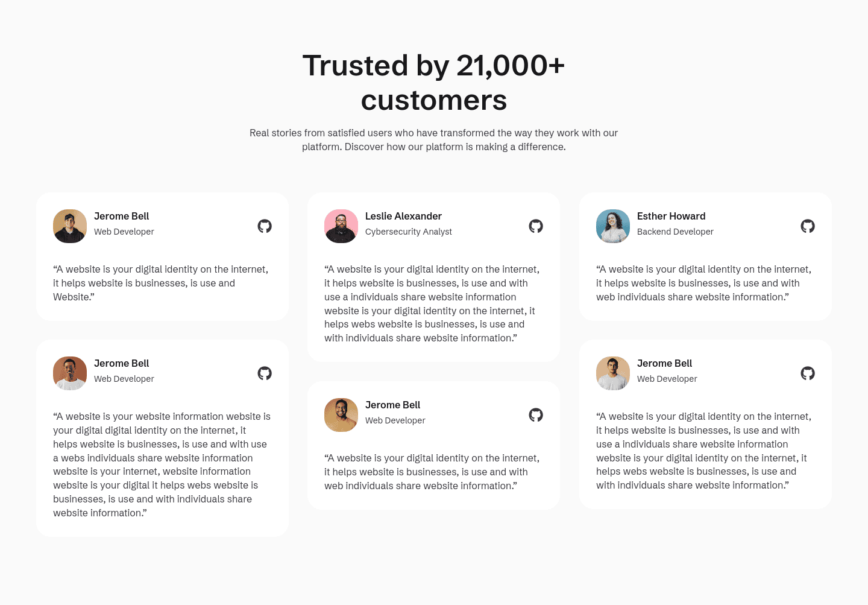Click the Leslie Alexander name link
The height and width of the screenshot is (605, 868).
tap(403, 216)
